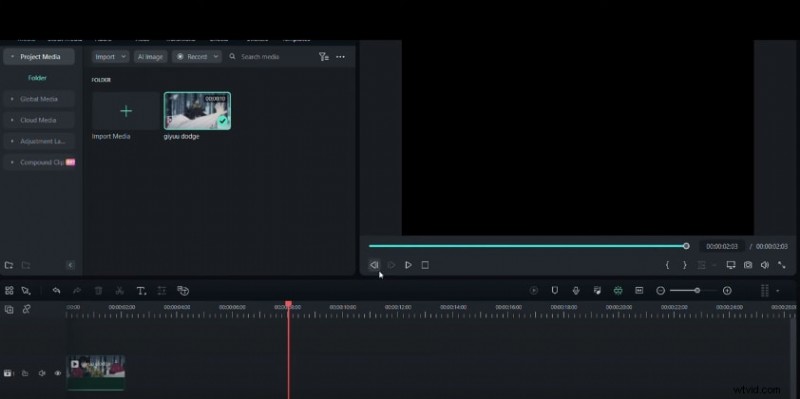
Task: Adjust the timeline zoom slider handle
Action: 697,290
